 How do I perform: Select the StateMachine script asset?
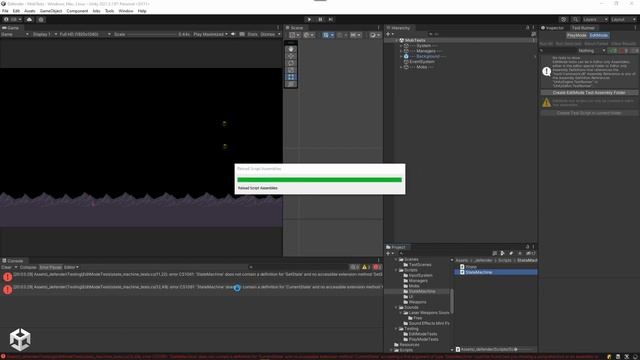click(496, 272)
